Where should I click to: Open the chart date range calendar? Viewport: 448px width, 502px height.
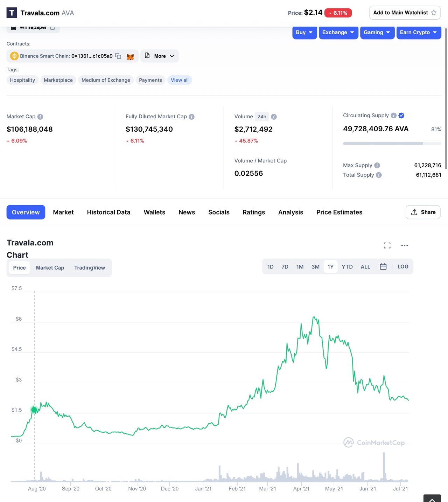pyautogui.click(x=383, y=267)
